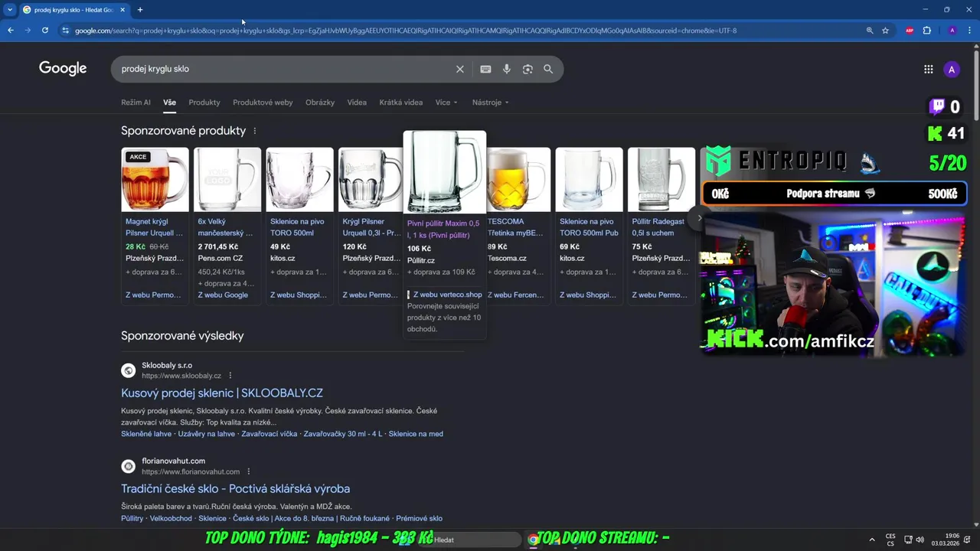Switch to the Videa tab

click(357, 103)
